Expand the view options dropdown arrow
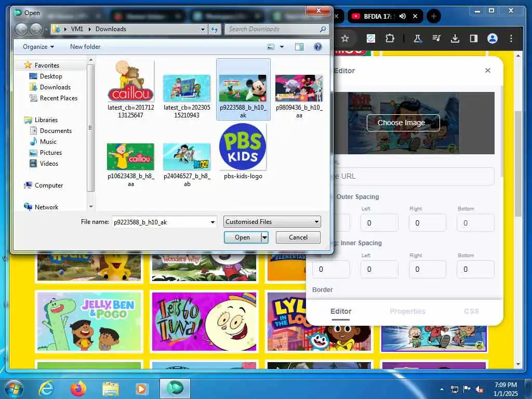The height and width of the screenshot is (399, 532). tap(282, 47)
